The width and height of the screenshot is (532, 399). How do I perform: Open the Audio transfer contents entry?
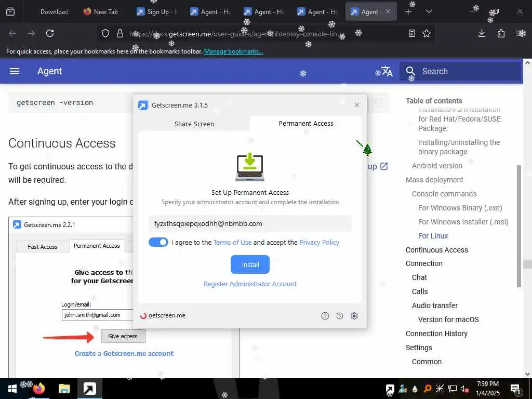435,305
